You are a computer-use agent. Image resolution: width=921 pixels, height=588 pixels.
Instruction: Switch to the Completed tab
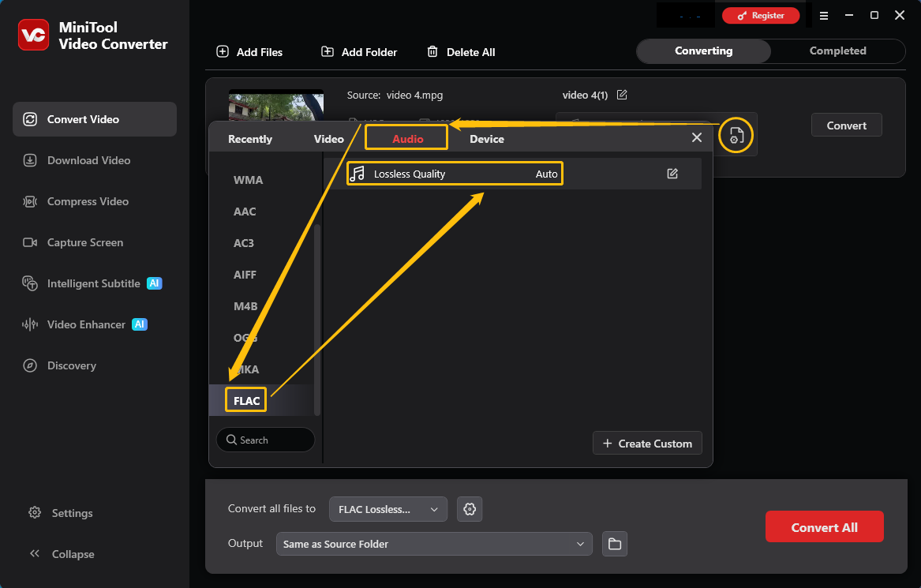click(837, 51)
